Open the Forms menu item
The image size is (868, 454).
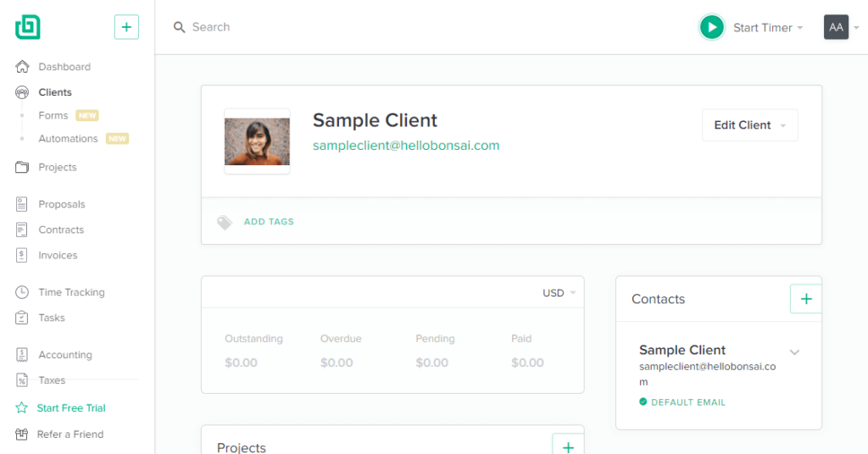click(53, 115)
